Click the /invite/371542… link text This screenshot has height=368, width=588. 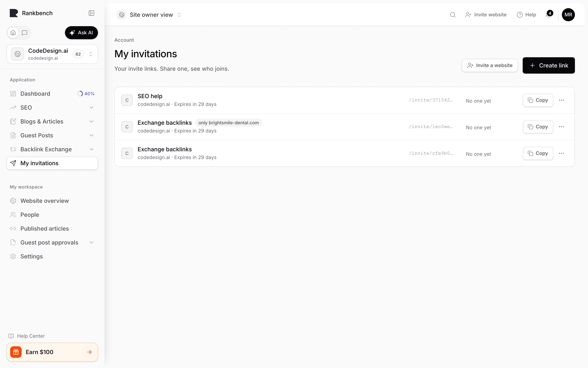(x=431, y=100)
